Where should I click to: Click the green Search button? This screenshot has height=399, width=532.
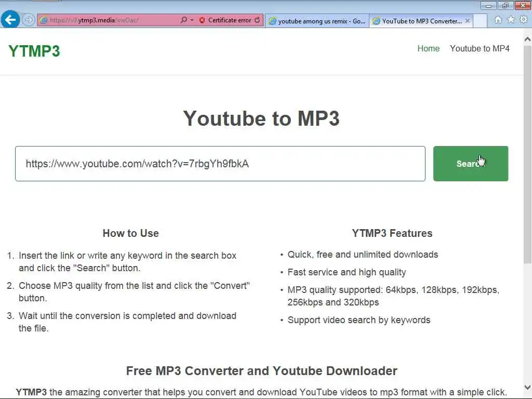pyautogui.click(x=471, y=164)
